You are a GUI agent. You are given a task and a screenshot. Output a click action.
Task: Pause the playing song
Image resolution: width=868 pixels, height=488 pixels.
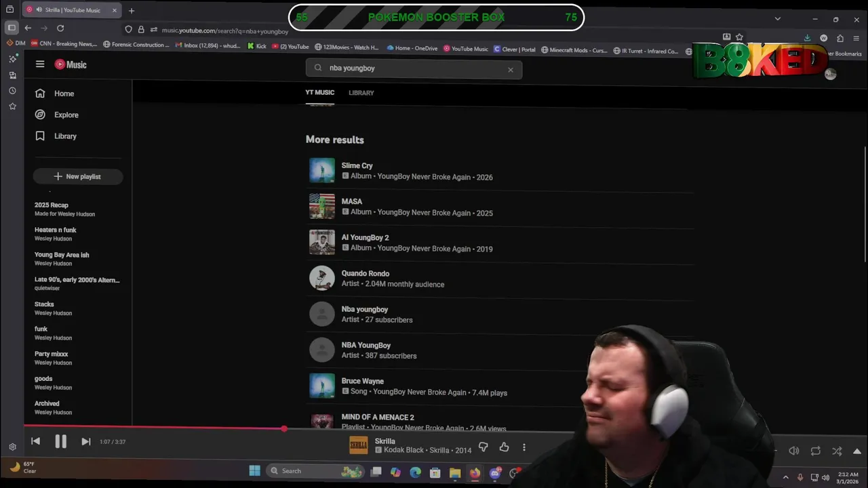click(x=60, y=441)
